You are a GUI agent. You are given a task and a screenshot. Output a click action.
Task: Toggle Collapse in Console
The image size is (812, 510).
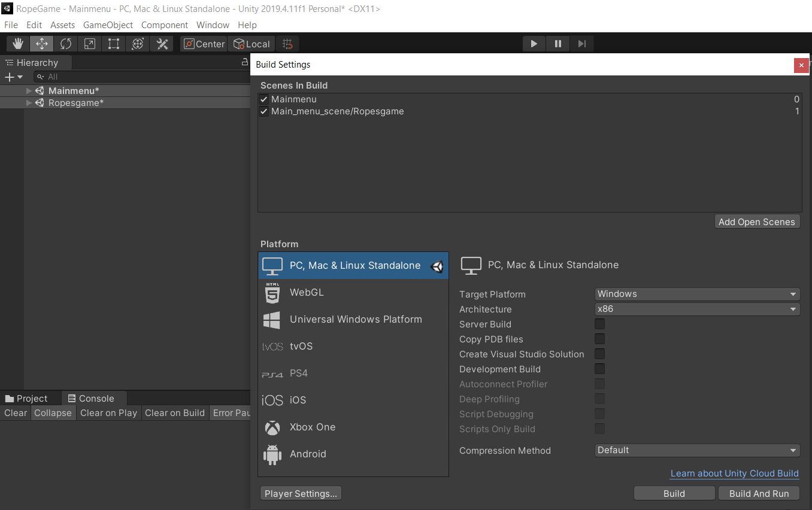coord(53,413)
